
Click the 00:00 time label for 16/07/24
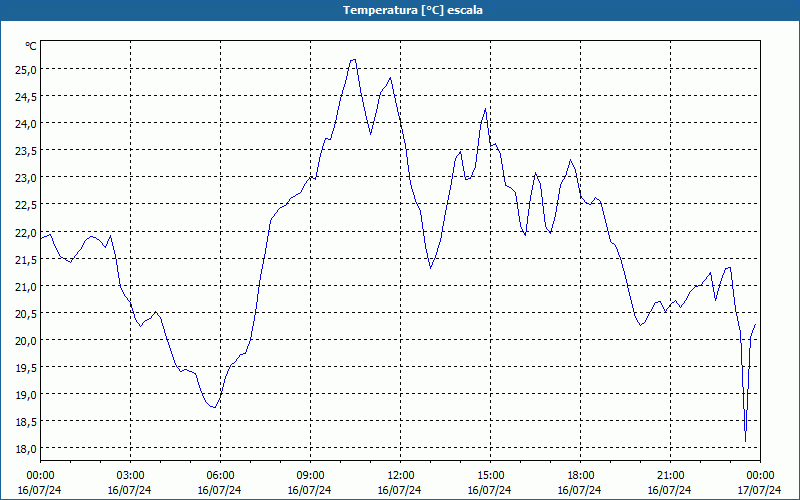point(40,476)
